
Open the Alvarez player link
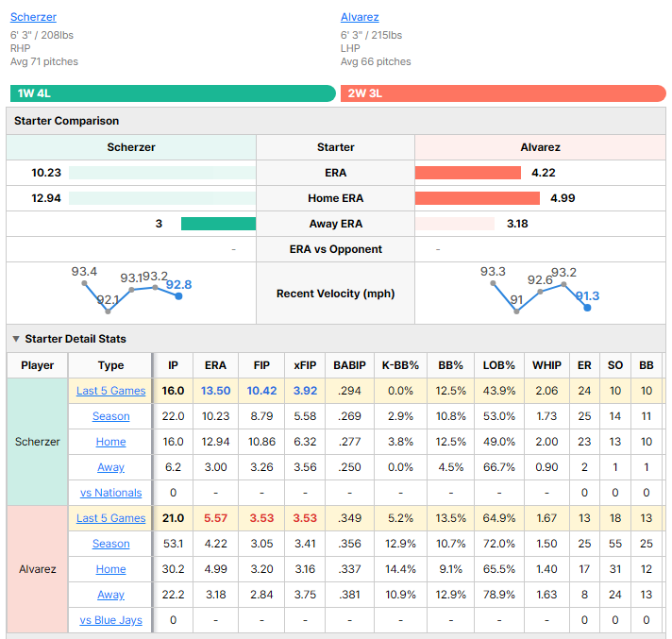pos(360,17)
